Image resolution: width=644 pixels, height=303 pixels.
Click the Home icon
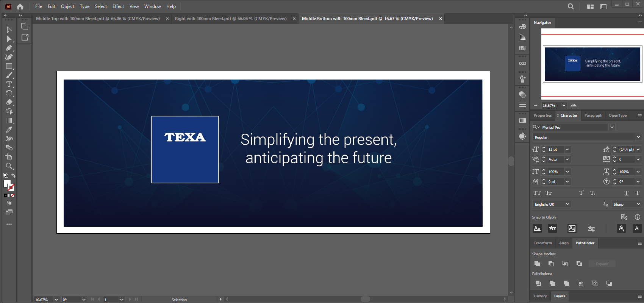(x=20, y=6)
